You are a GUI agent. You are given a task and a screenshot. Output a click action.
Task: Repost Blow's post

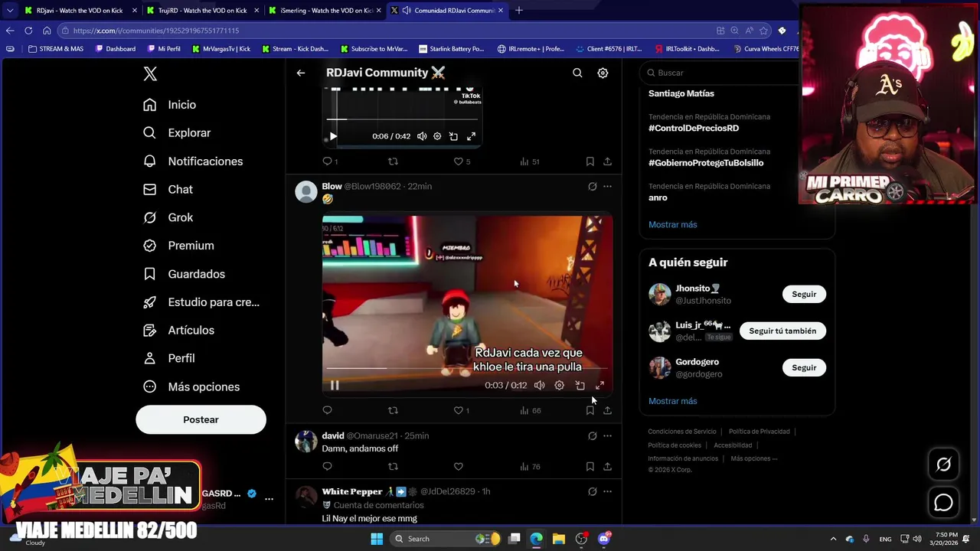393,410
